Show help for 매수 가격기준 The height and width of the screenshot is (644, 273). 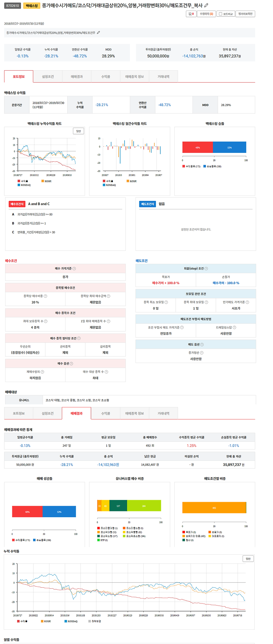tap(74, 269)
